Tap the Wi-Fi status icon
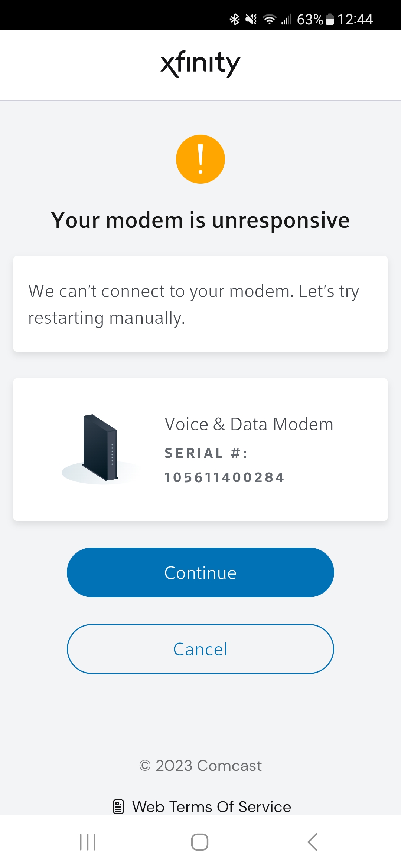401x868 pixels. [269, 19]
